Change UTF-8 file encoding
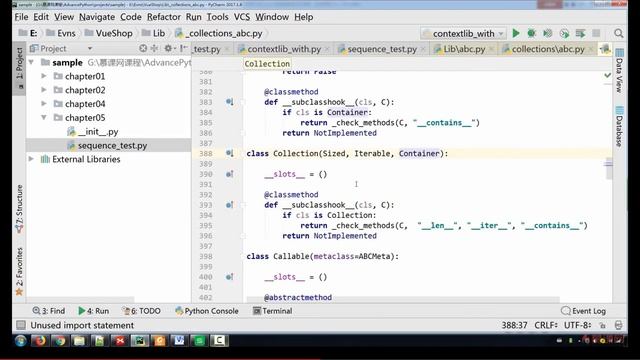The width and height of the screenshot is (640, 360). (x=578, y=325)
